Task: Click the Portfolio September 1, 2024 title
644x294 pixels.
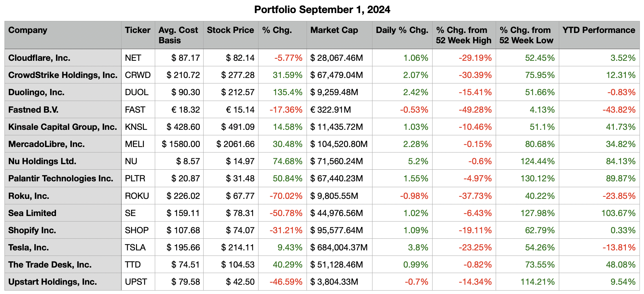Action: (322, 10)
